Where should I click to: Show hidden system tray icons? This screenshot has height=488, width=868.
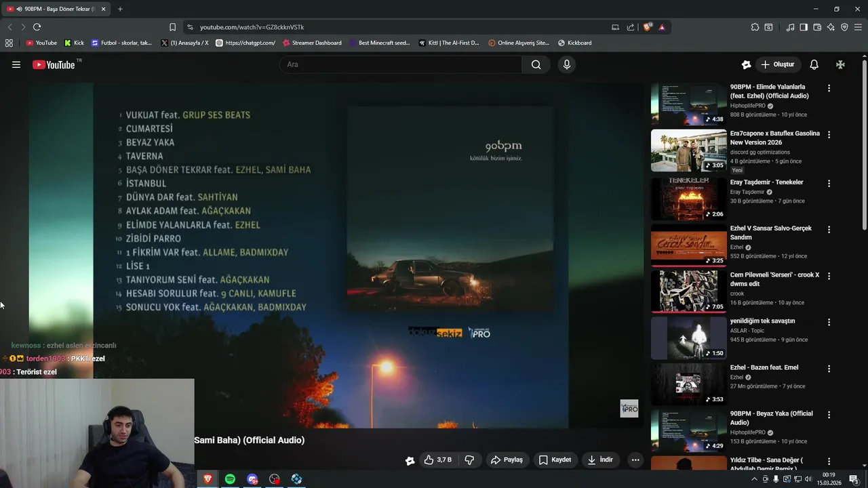(754, 479)
